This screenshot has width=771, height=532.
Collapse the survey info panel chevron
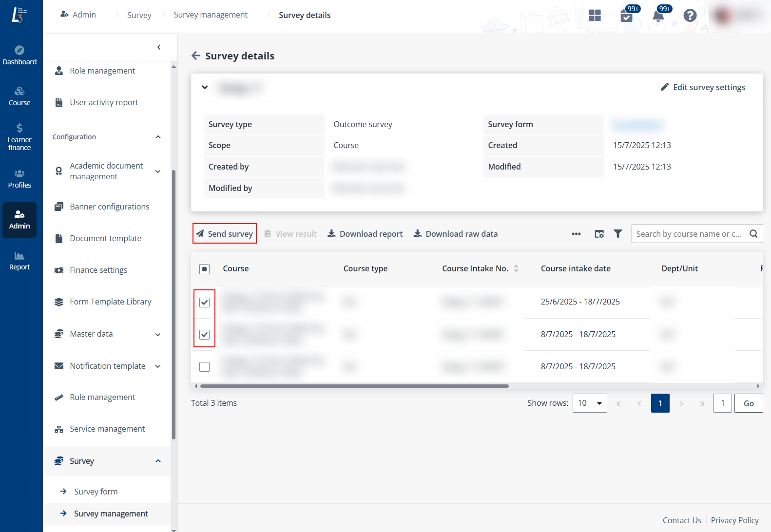(205, 88)
